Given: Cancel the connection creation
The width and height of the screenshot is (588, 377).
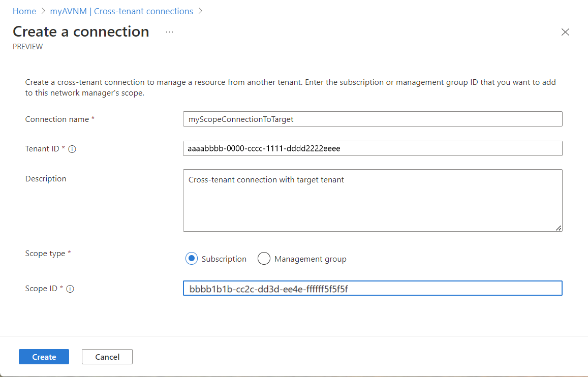Looking at the screenshot, I should click(107, 357).
